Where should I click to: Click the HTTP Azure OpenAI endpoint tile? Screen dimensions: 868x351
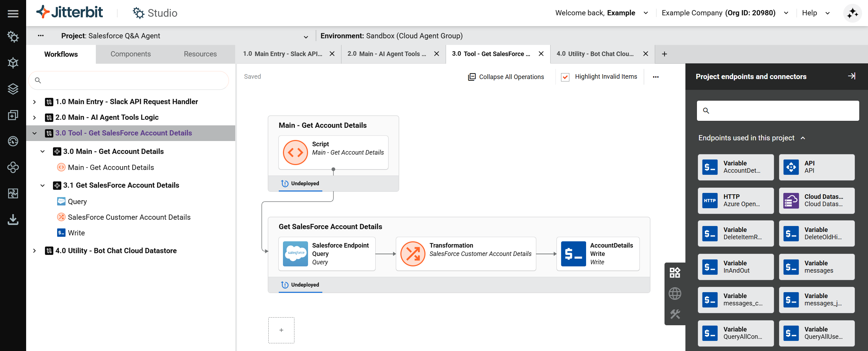(x=736, y=201)
